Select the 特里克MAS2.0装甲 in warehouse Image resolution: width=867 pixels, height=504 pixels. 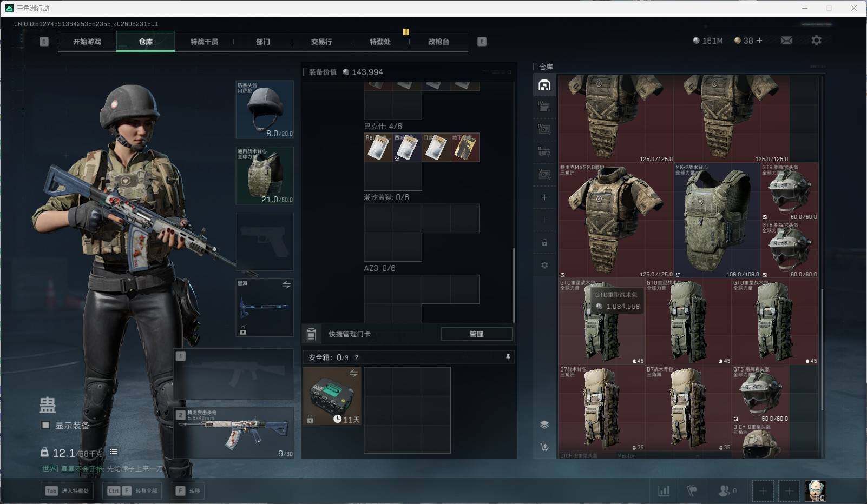coord(616,221)
